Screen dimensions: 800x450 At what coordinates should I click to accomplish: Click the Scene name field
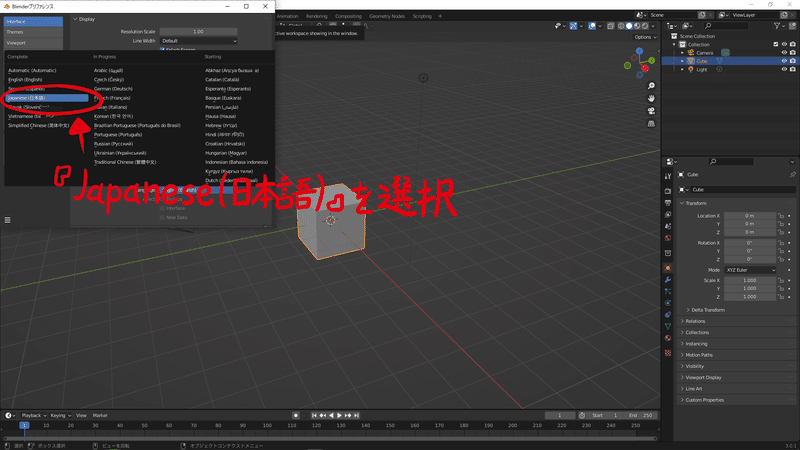(672, 15)
